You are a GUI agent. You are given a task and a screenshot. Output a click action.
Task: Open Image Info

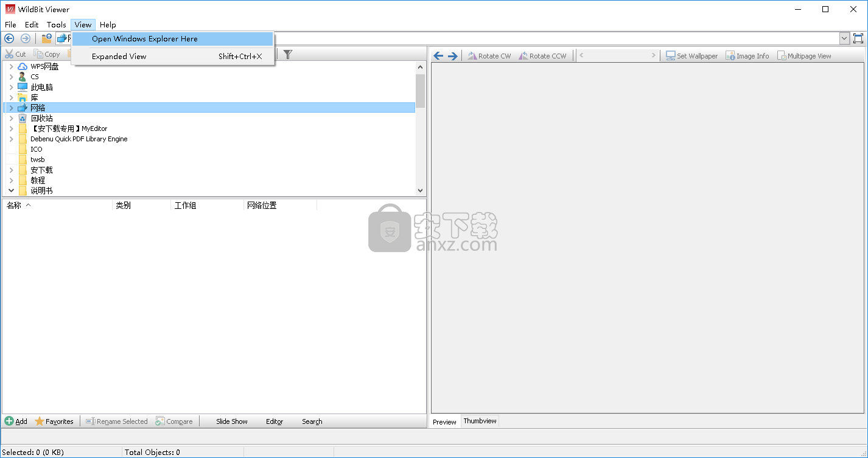coord(747,56)
